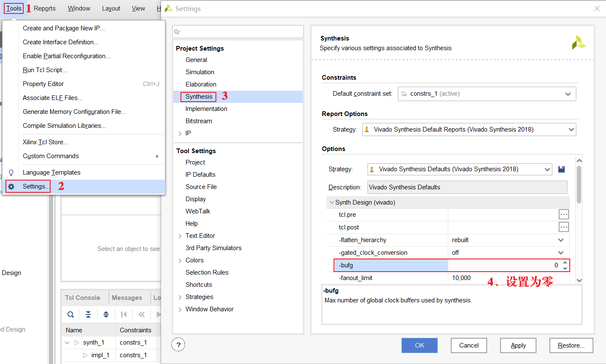Select Elaboration in Project Settings
Image resolution: width=606 pixels, height=364 pixels.
pos(201,84)
